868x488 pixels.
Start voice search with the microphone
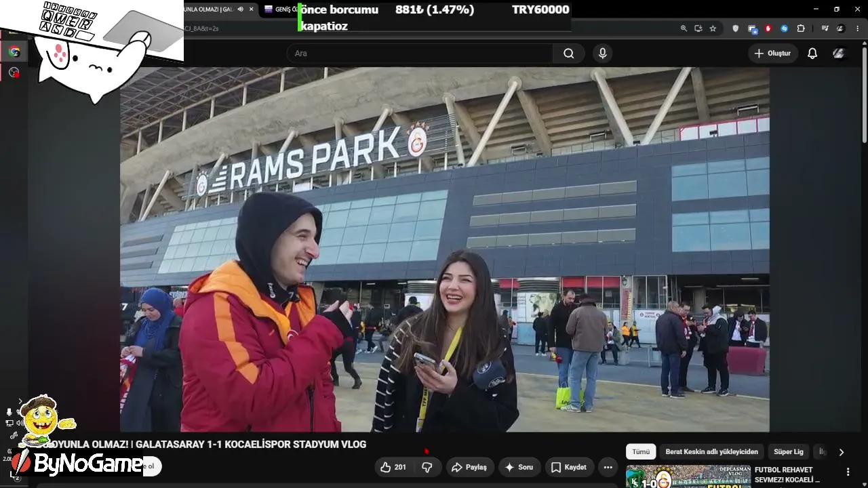[x=602, y=54]
